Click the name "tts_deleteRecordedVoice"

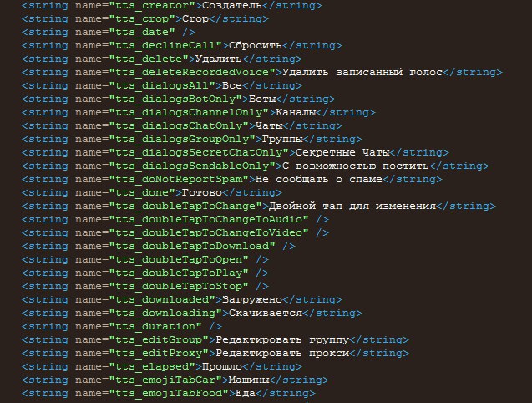[192, 73]
